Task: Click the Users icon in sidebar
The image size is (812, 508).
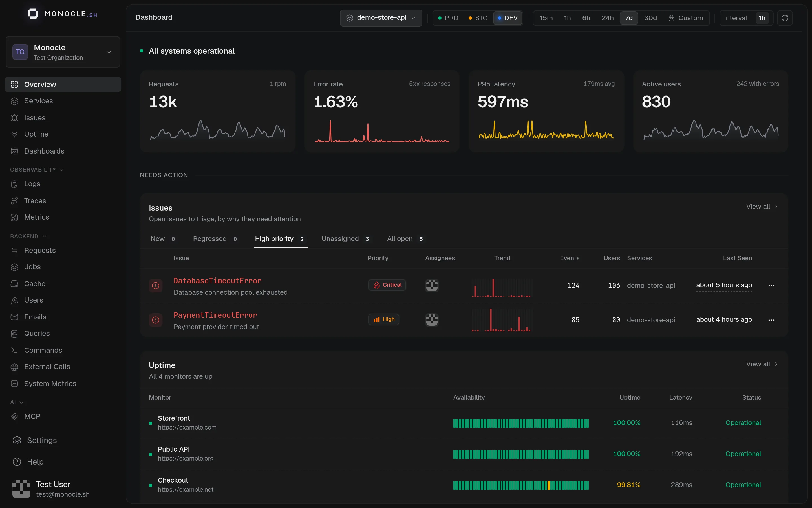Action: point(14,300)
